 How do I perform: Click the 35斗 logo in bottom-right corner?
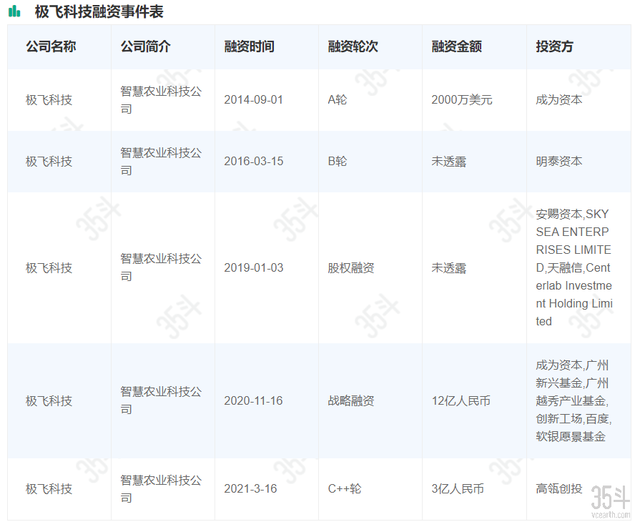[x=609, y=499]
